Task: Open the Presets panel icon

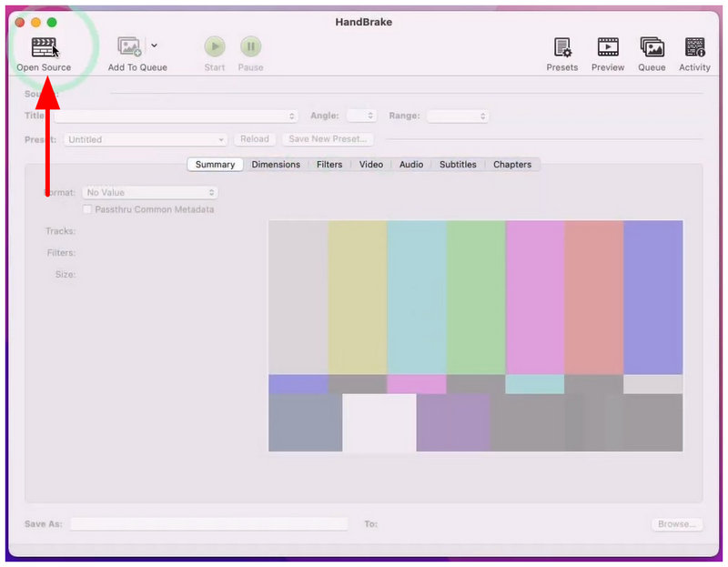Action: coord(562,47)
